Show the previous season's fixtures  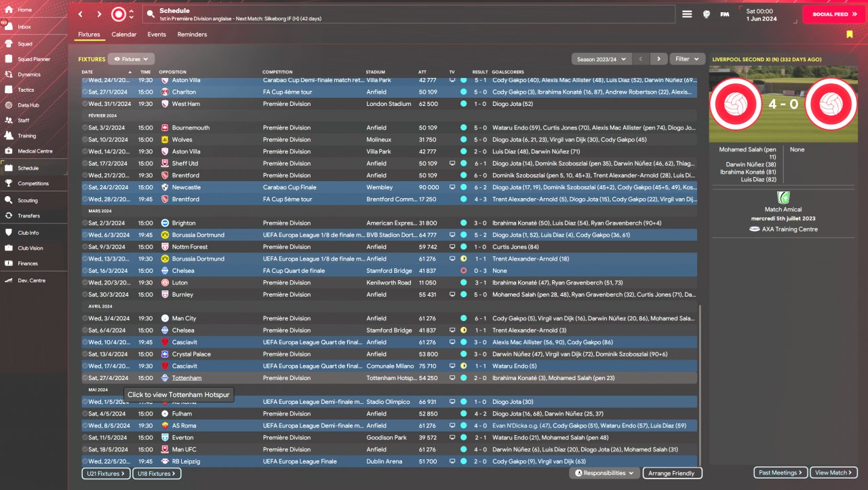coord(641,59)
